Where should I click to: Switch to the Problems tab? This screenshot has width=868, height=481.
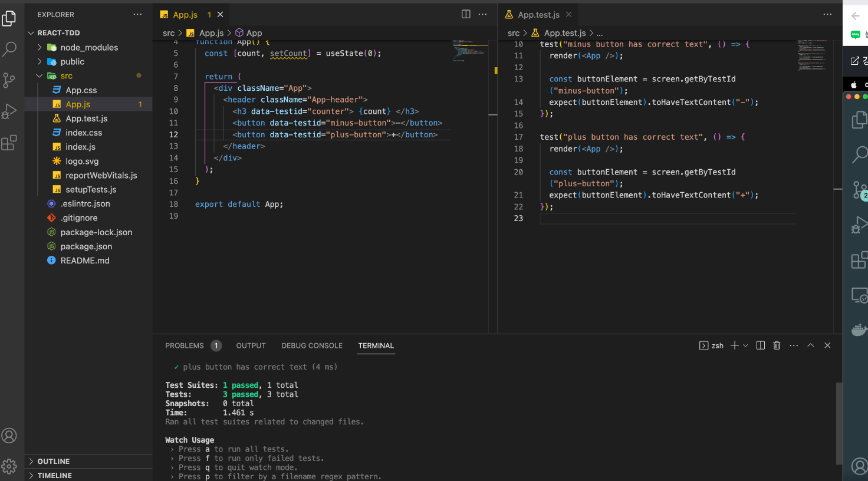185,346
